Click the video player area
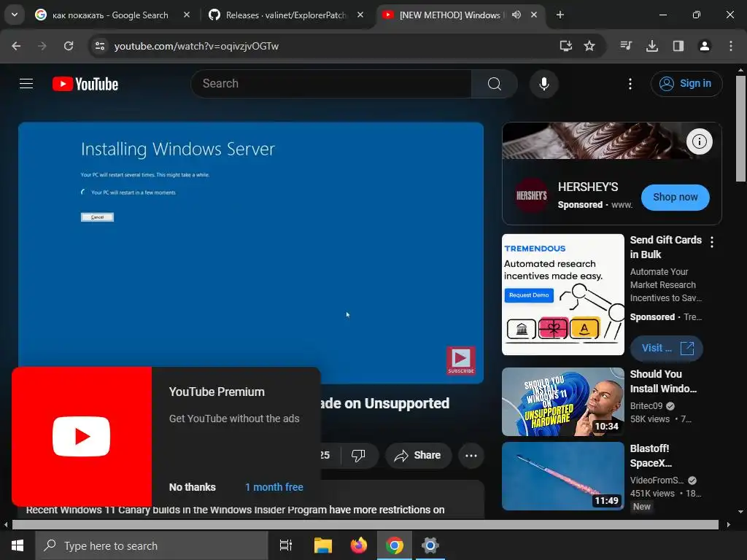The image size is (747, 560). point(251,252)
